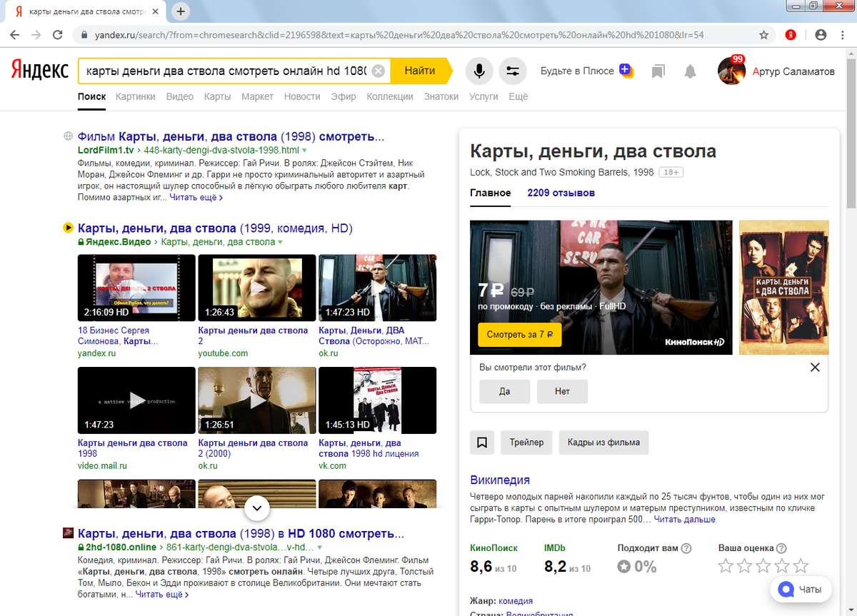The width and height of the screenshot is (857, 616).
Task: Open the Chrome three-dot menu
Action: coord(843,34)
